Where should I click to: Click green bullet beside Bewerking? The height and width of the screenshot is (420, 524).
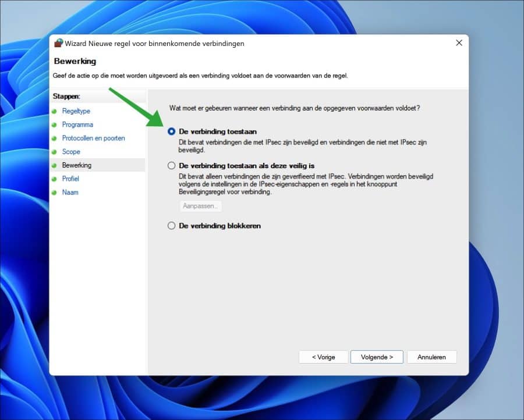click(54, 165)
